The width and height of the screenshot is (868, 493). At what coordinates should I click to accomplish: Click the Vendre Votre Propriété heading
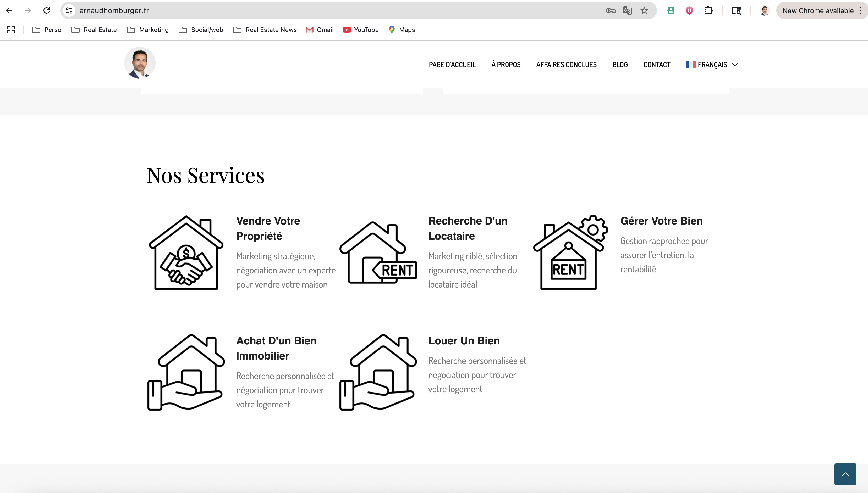[x=268, y=228]
